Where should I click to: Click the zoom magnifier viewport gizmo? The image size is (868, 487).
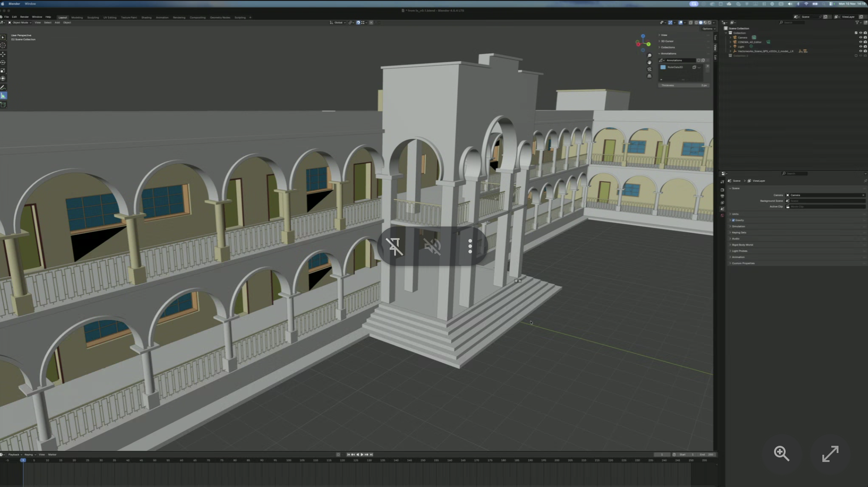[649, 56]
